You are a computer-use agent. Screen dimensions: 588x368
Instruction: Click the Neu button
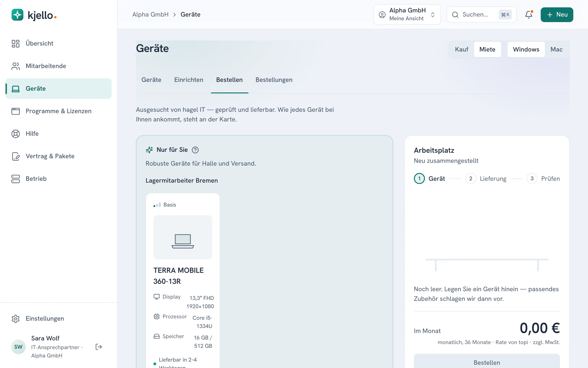[x=557, y=14]
